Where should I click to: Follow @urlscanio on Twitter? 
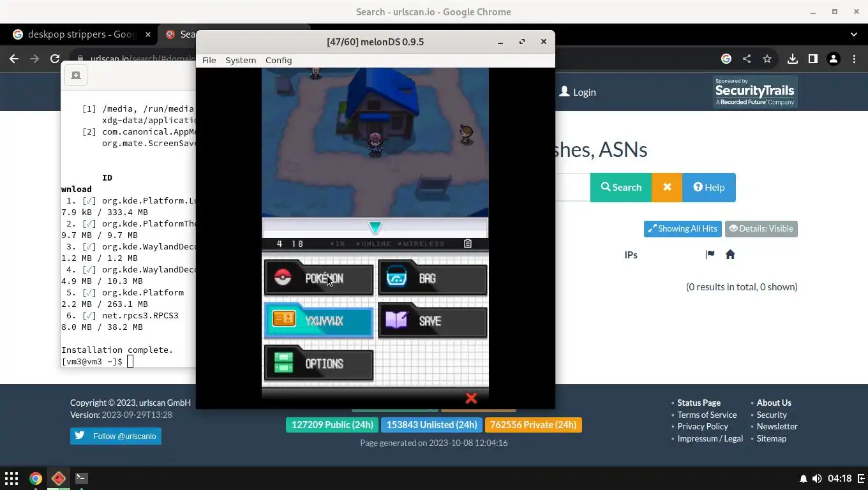click(116, 436)
